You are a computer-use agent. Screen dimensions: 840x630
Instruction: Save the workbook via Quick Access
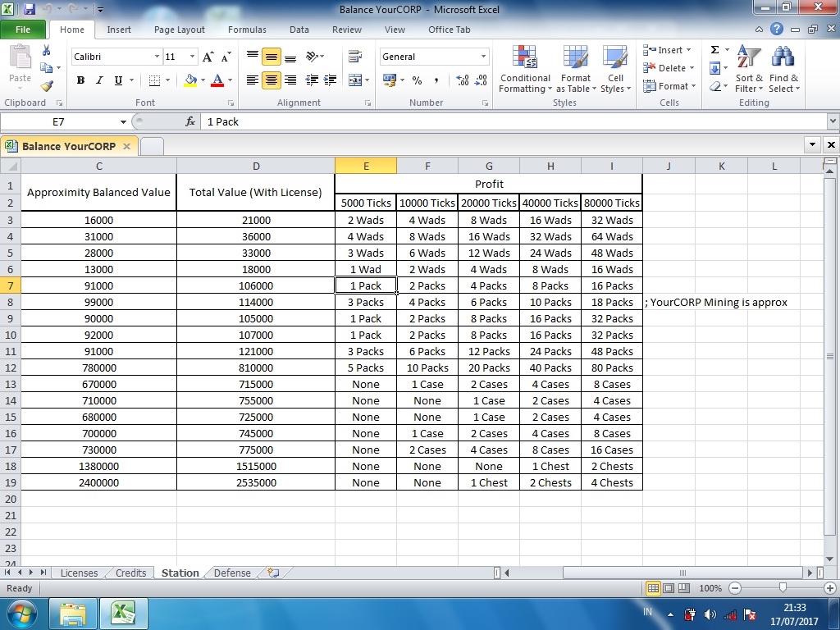[x=30, y=9]
